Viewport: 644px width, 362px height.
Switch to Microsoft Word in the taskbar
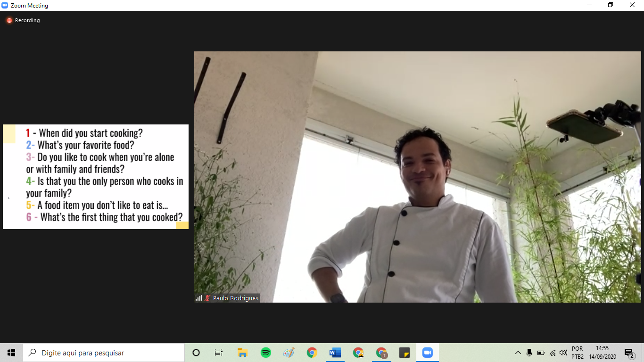pyautogui.click(x=335, y=353)
